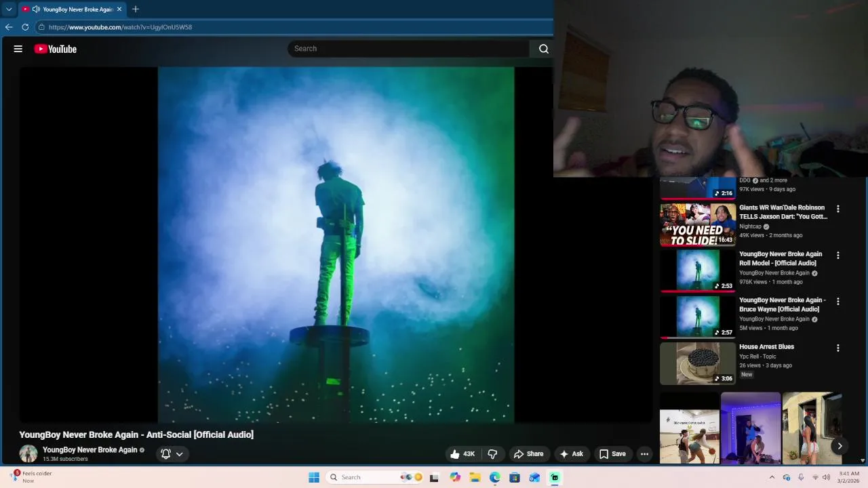Launch Copilot from the taskbar
Screen dimensions: 868x488
point(455,477)
